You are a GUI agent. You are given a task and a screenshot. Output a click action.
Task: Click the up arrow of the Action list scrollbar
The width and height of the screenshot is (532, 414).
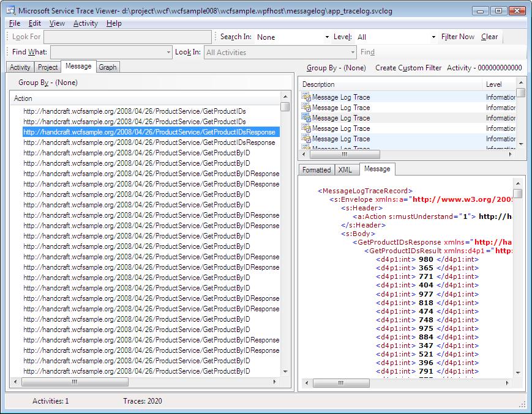(x=285, y=97)
